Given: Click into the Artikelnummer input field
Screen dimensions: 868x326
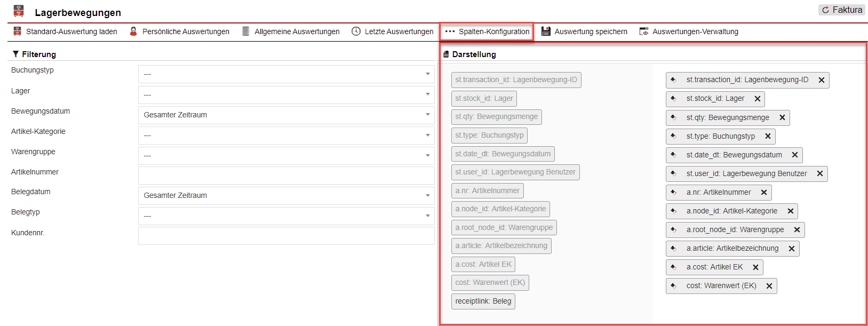Looking at the screenshot, I should pos(286,176).
